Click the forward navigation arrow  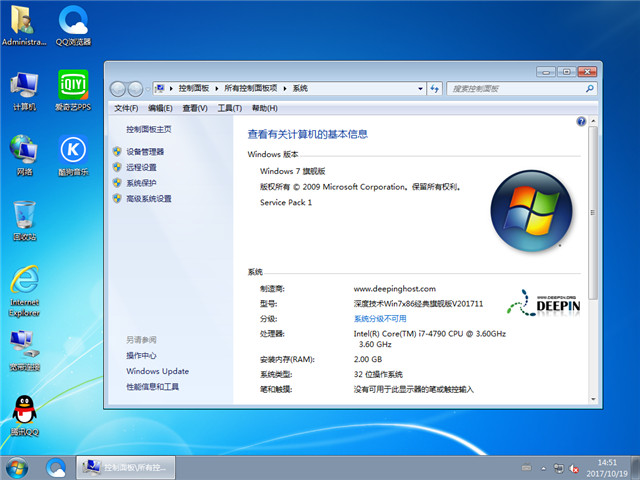coord(135,89)
